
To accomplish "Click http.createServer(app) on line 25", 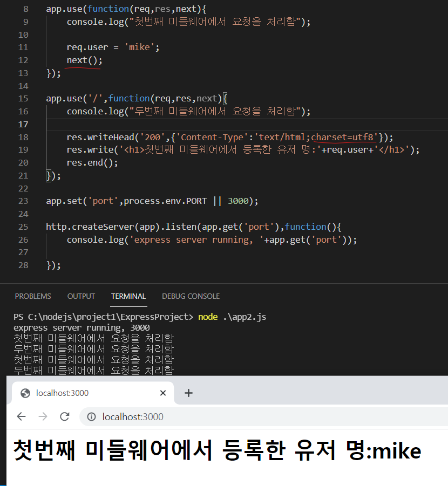I will pos(103,227).
